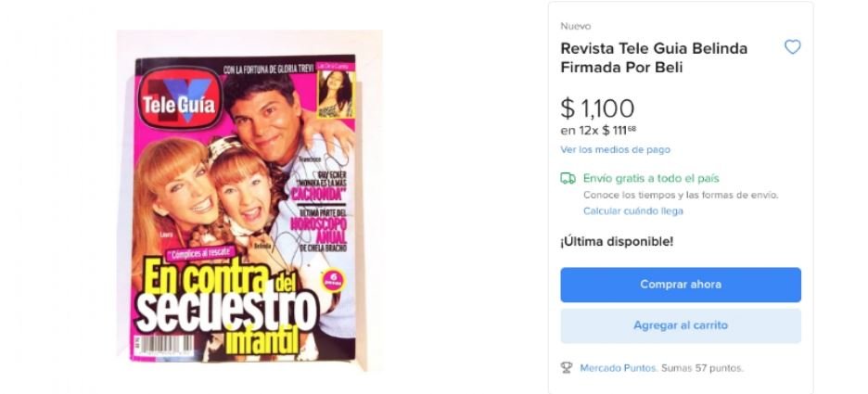Open Ver los medios de pago

click(615, 150)
